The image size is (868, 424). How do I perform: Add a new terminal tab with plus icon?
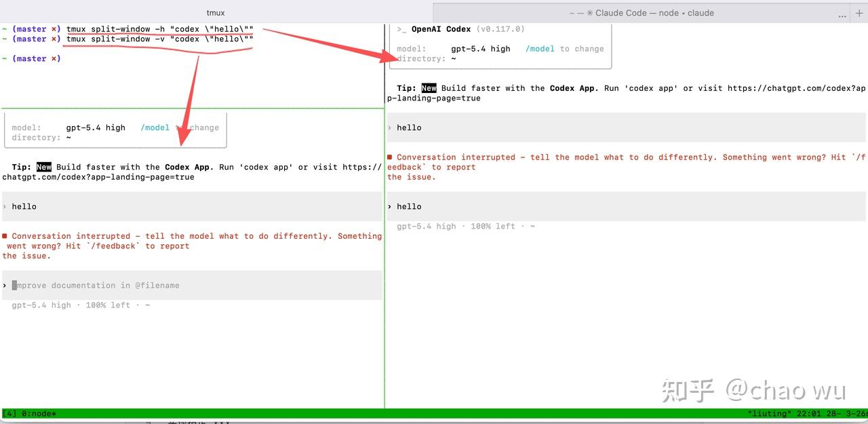coord(859,13)
